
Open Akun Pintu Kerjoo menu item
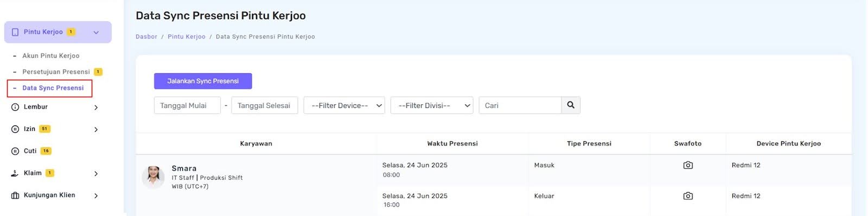pos(51,56)
